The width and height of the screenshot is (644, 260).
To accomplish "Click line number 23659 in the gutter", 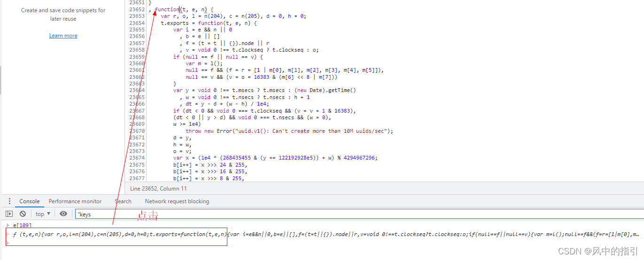I will pyautogui.click(x=137, y=57).
